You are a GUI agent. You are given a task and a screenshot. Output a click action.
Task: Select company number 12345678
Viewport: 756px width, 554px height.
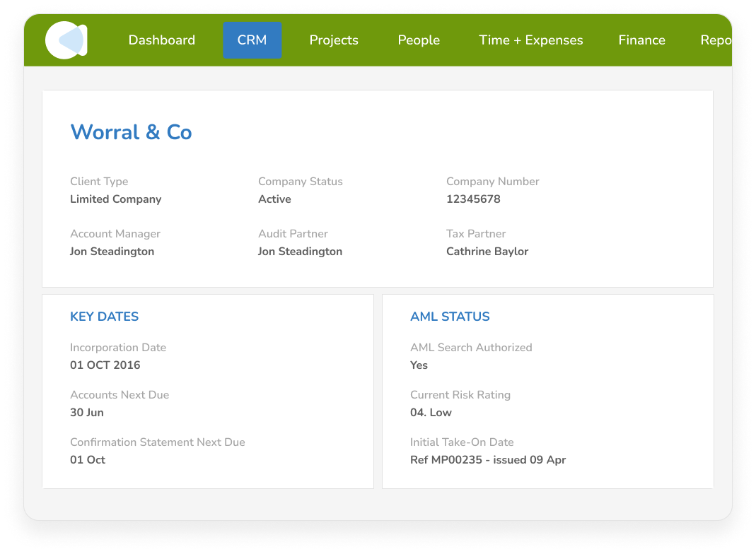point(473,199)
